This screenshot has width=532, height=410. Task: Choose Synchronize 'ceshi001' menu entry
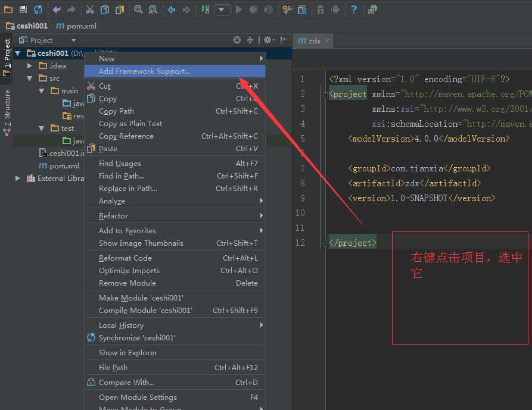[175, 338]
